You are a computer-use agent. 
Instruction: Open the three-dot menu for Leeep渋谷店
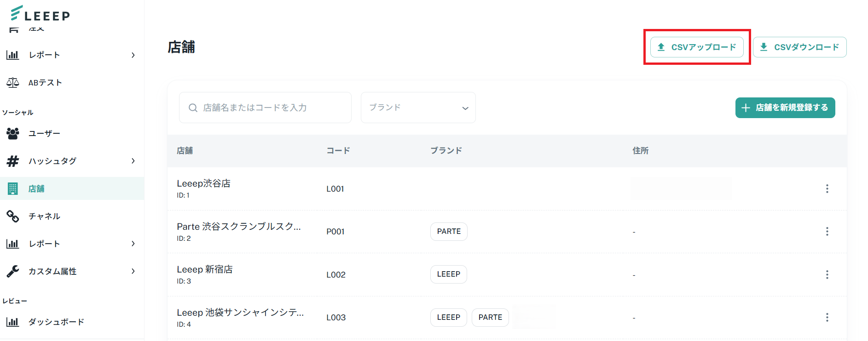coord(827,188)
